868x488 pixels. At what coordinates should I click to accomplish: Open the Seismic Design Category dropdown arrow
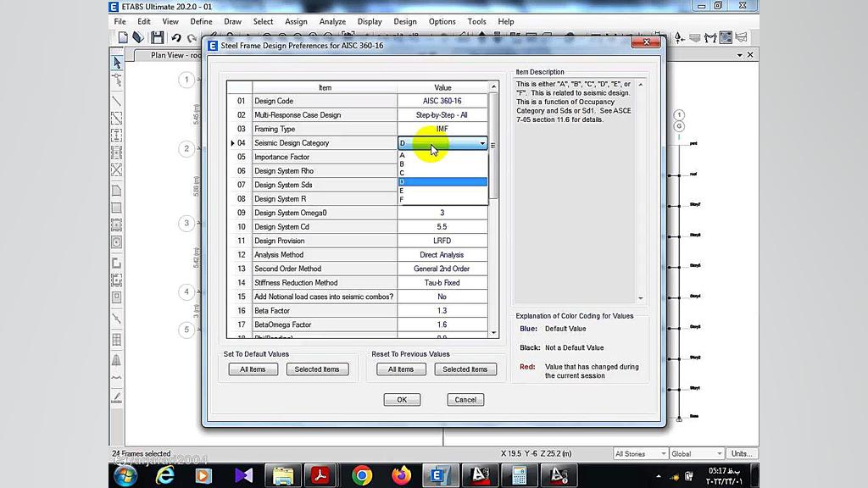pos(482,143)
